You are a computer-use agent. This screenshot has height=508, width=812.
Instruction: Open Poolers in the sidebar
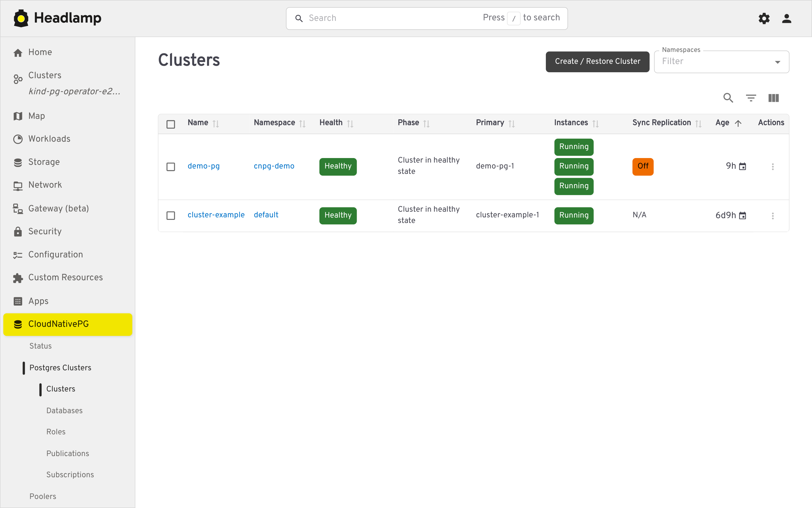[43, 496]
